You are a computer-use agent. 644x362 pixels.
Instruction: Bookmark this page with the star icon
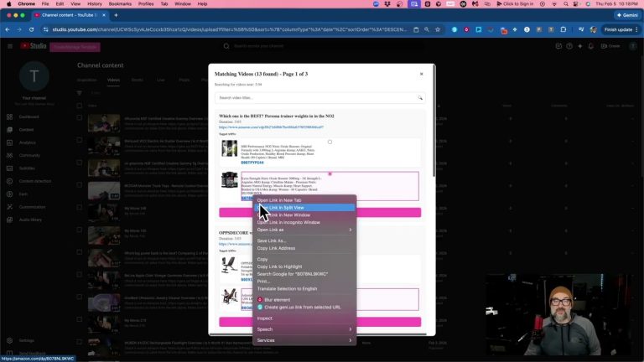pos(438,29)
